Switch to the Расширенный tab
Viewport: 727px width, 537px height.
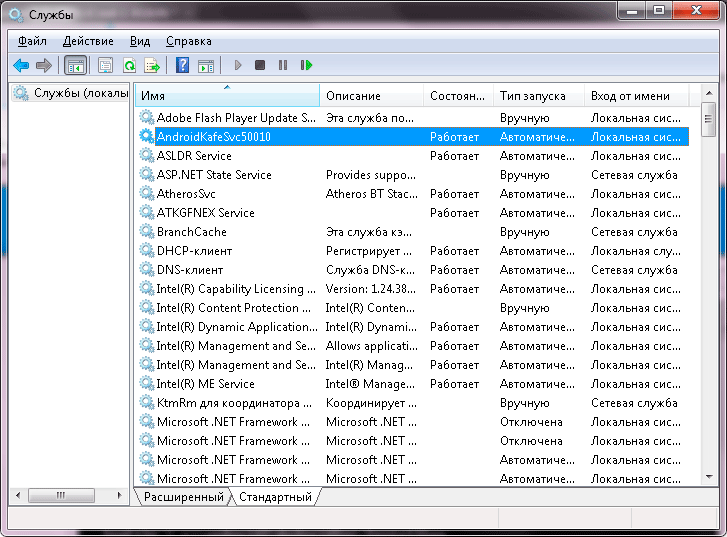(183, 497)
